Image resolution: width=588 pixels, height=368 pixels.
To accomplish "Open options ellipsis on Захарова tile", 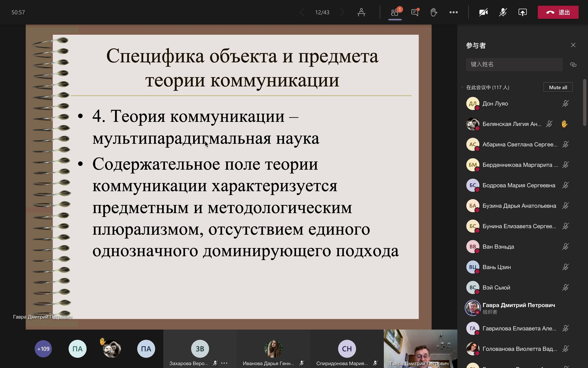I will [224, 363].
